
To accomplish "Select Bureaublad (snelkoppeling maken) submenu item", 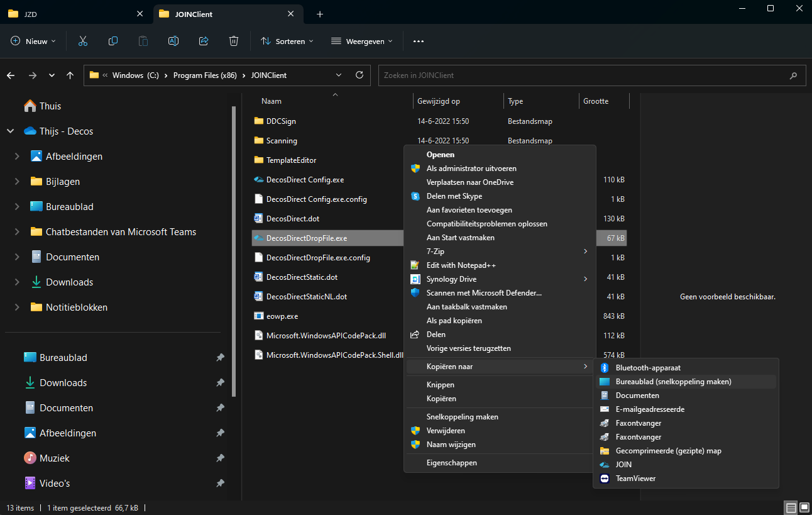I will pyautogui.click(x=673, y=382).
